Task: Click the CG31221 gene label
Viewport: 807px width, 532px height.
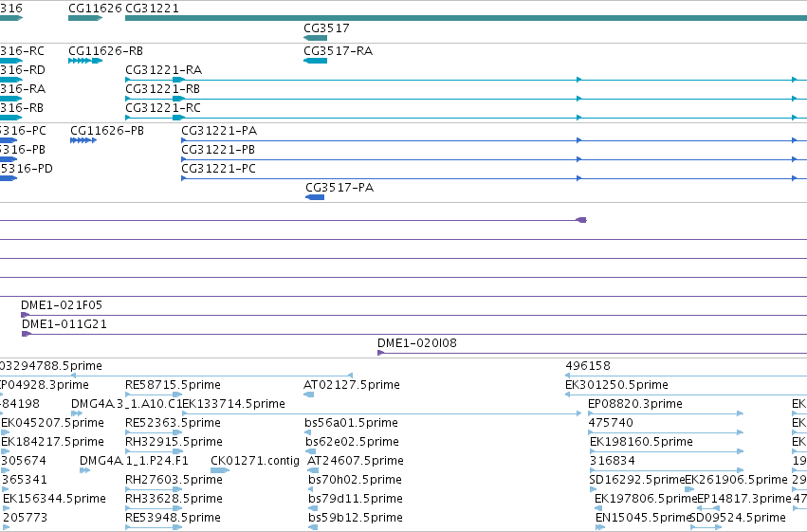Action: 153,9
